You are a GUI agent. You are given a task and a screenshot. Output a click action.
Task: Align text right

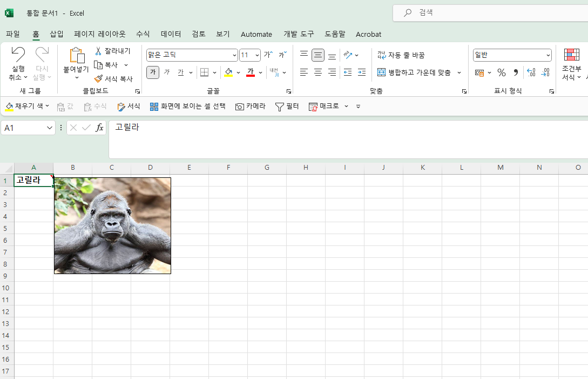click(x=332, y=72)
